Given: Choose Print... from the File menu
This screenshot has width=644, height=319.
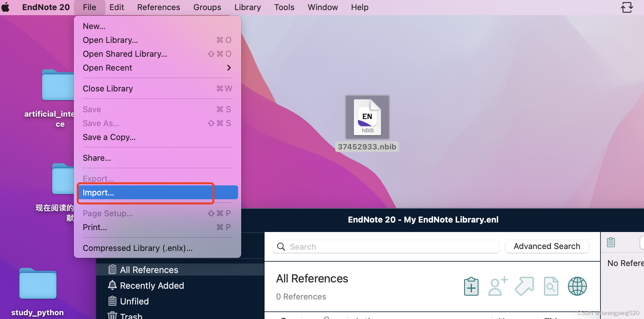Looking at the screenshot, I should (158, 227).
